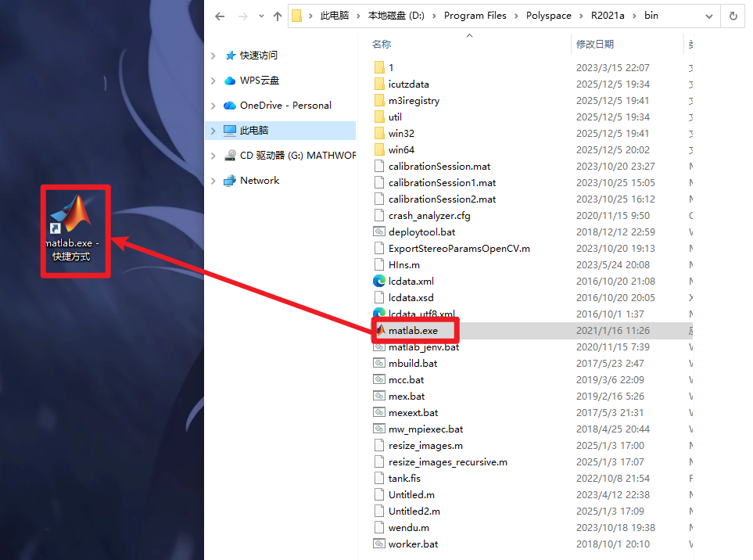Expand the CD 驱动器 (G:) node

point(213,156)
